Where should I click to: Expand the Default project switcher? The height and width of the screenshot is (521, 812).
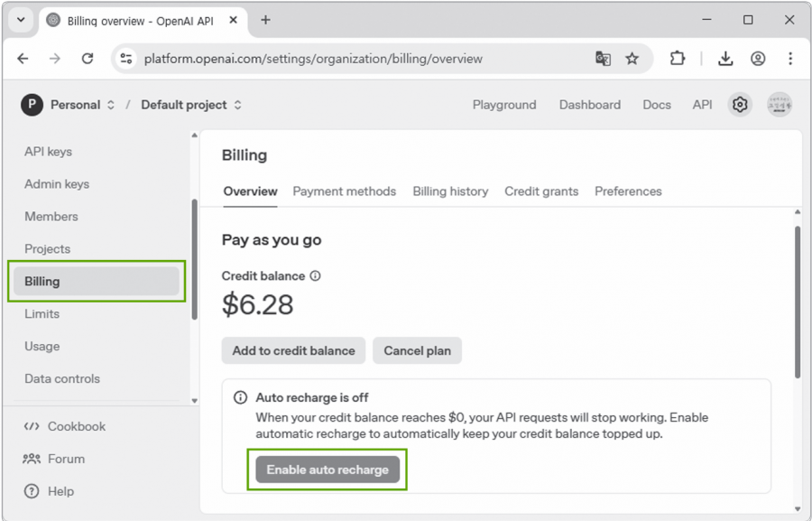(237, 105)
